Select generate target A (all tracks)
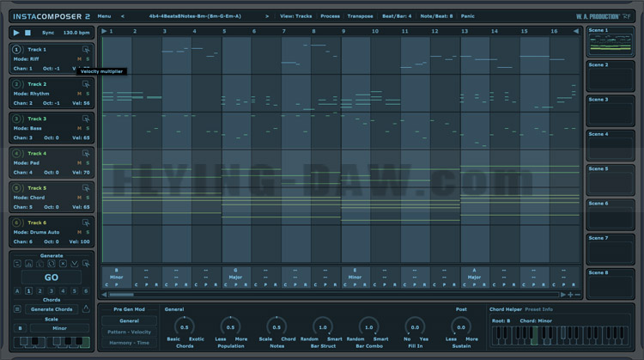The image size is (644, 360). click(17, 291)
